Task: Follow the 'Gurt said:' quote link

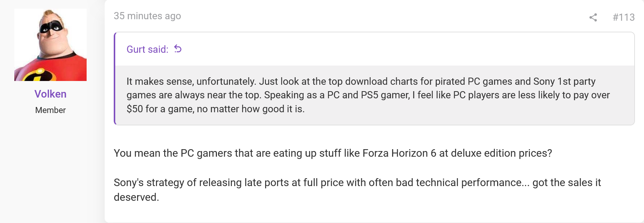Action: 147,49
